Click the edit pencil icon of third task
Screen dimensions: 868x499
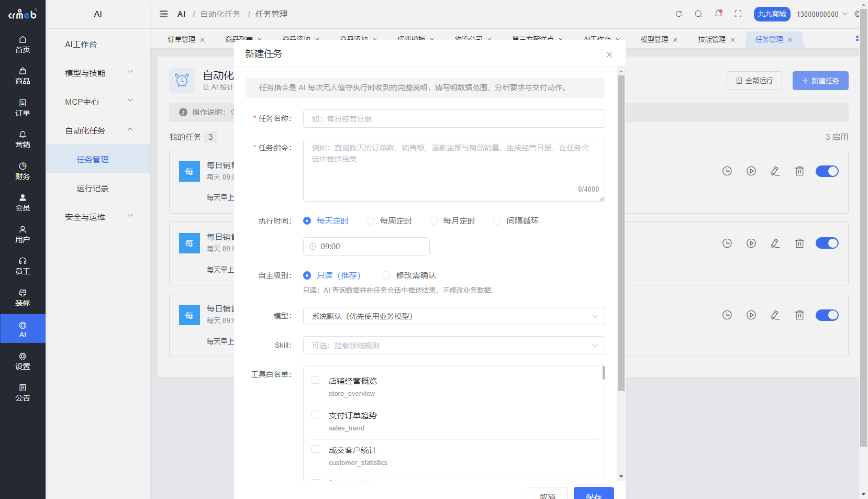click(x=775, y=315)
